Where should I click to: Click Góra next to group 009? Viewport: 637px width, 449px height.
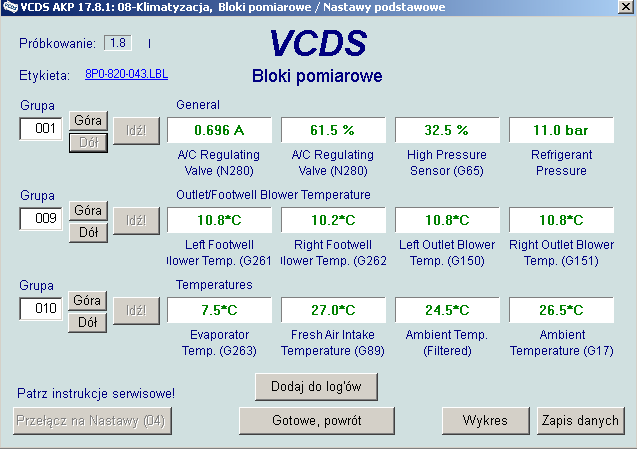point(88,210)
